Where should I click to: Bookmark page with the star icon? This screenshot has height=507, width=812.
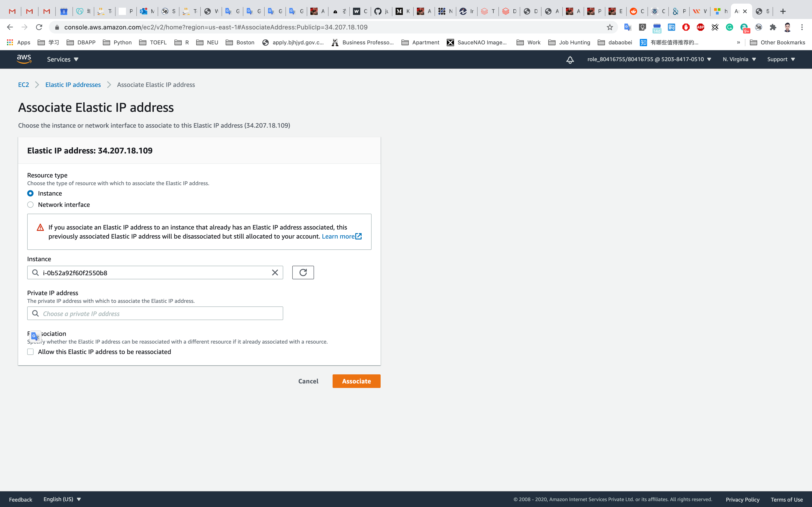[610, 27]
